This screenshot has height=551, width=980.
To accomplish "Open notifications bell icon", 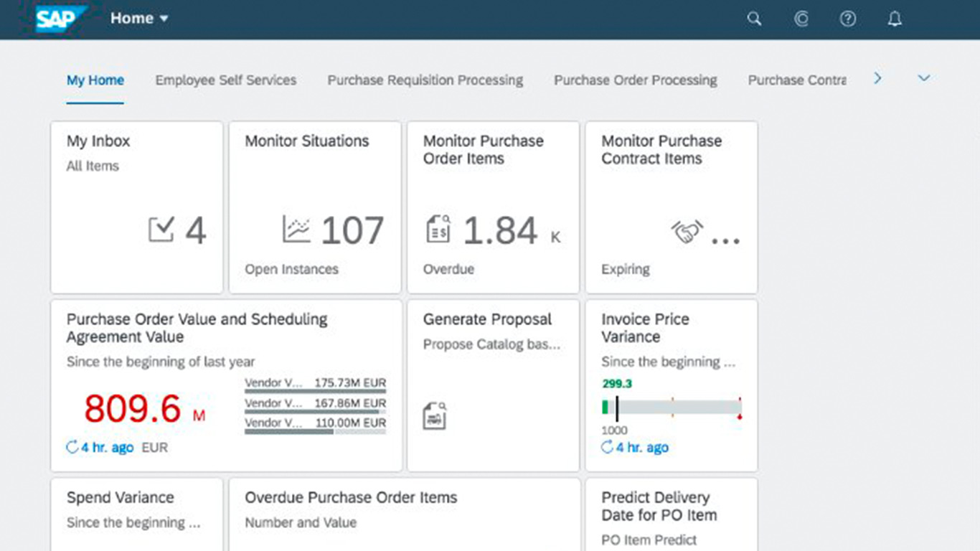I will tap(895, 19).
